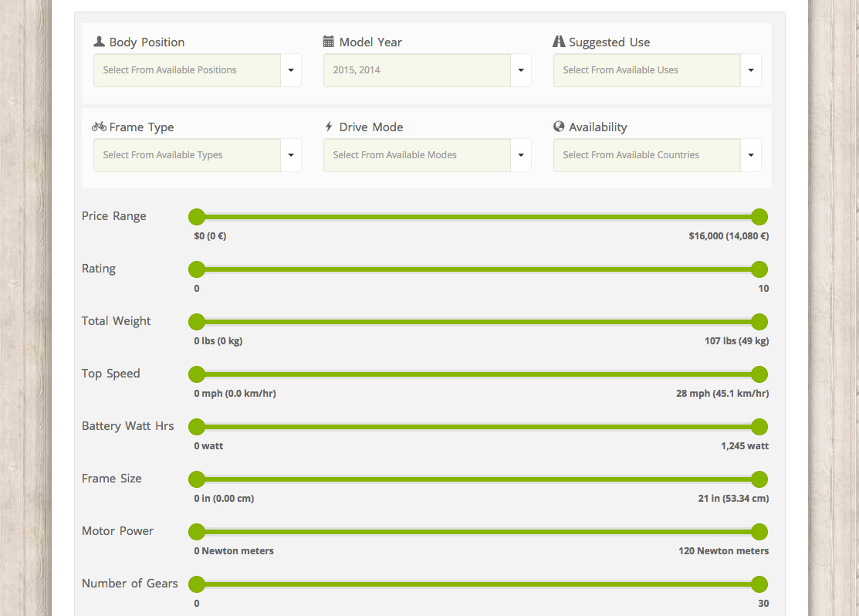
Task: Click the Price Range maximum slider handle
Action: [x=759, y=217]
